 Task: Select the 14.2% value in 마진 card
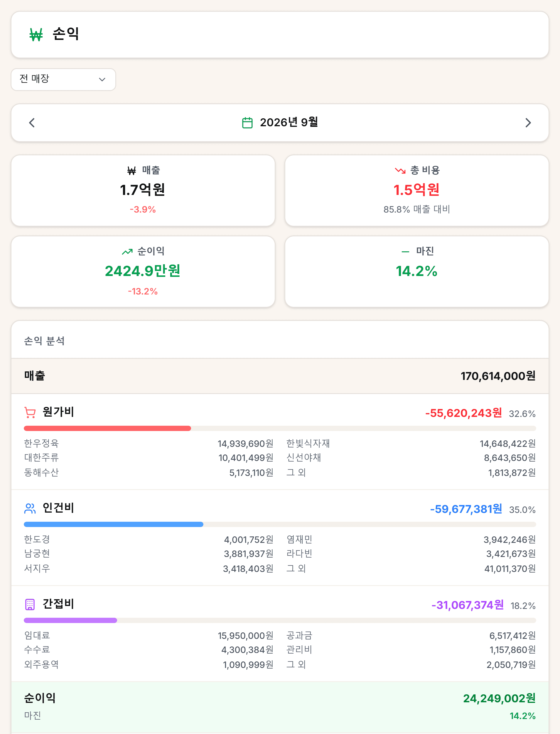pyautogui.click(x=417, y=271)
